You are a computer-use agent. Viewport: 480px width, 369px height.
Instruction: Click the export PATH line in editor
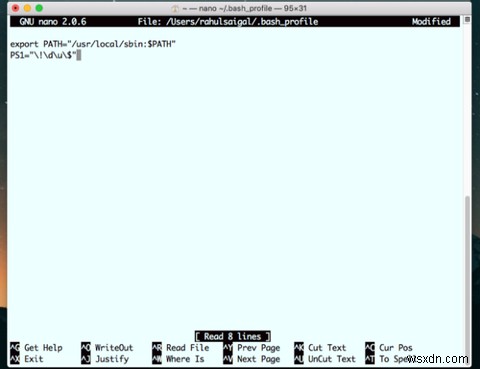click(x=93, y=44)
